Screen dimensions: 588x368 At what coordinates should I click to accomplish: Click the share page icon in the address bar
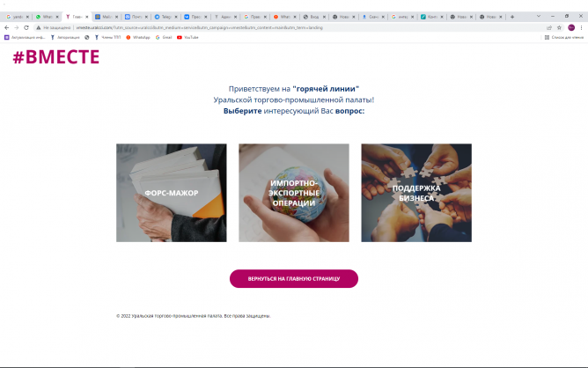click(x=549, y=28)
